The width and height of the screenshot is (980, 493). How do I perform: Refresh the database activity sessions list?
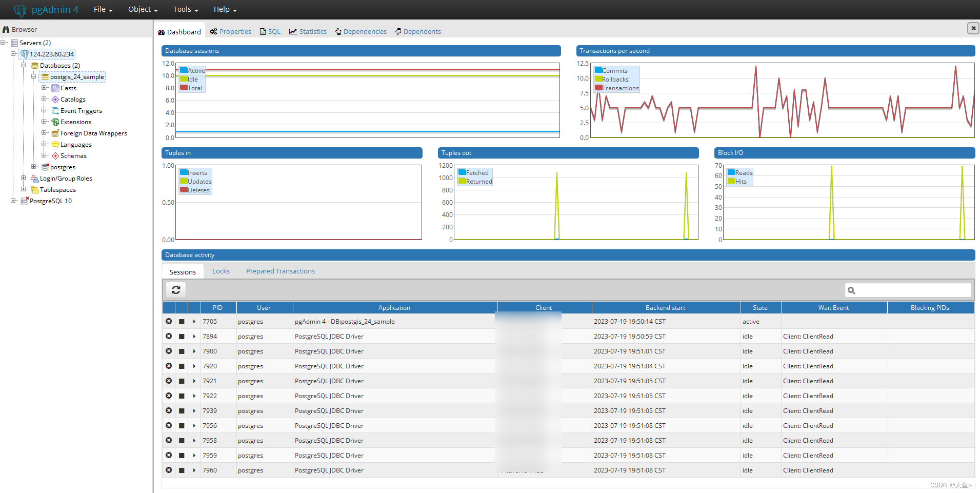click(x=176, y=290)
